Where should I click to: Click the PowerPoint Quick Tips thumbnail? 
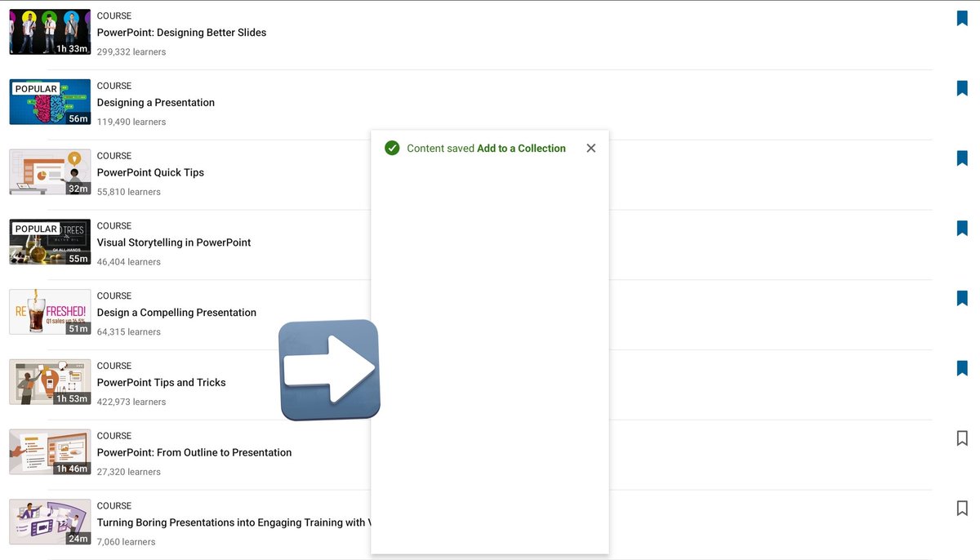(50, 172)
